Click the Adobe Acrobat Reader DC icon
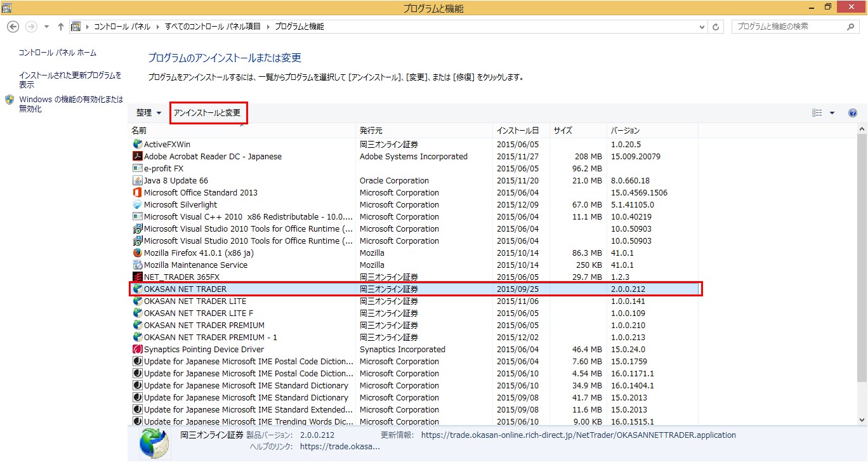This screenshot has height=462, width=868. pos(137,157)
